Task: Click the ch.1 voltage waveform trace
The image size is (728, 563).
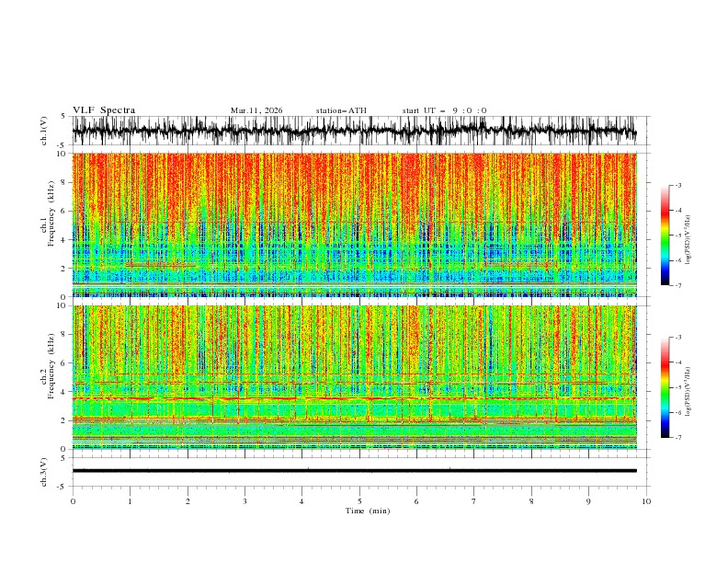Action: click(354, 131)
